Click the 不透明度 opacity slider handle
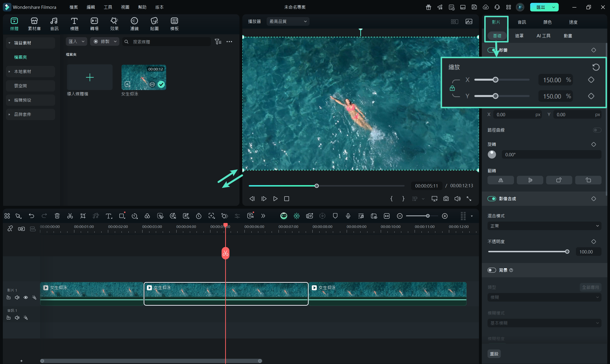The height and width of the screenshot is (364, 610). click(x=567, y=252)
